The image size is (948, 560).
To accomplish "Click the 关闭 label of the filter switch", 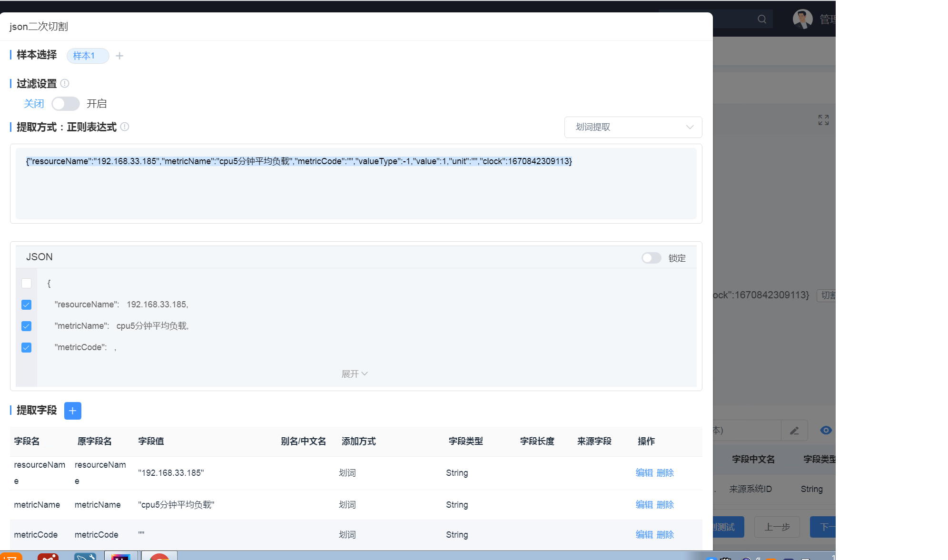I will (34, 104).
